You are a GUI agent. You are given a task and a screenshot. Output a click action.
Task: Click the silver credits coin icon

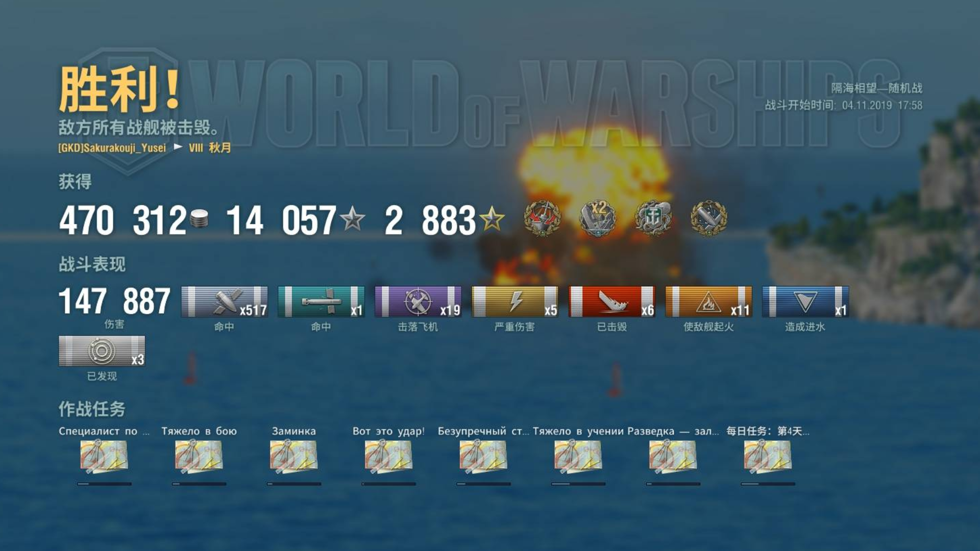click(x=199, y=219)
